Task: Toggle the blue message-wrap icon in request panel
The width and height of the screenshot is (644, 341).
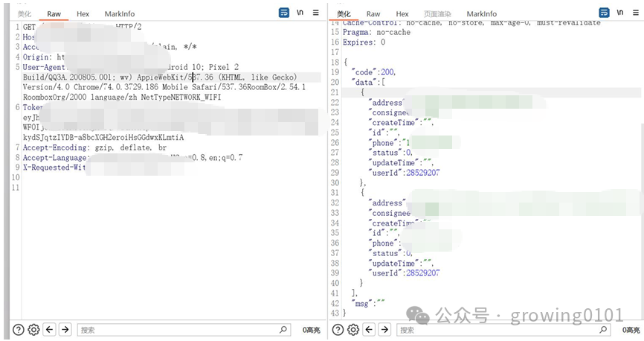Action: (284, 13)
